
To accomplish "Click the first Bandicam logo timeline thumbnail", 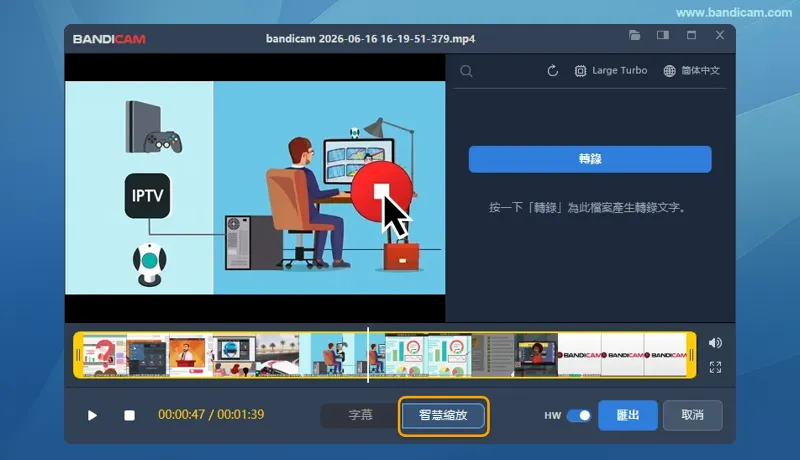I will 580,355.
